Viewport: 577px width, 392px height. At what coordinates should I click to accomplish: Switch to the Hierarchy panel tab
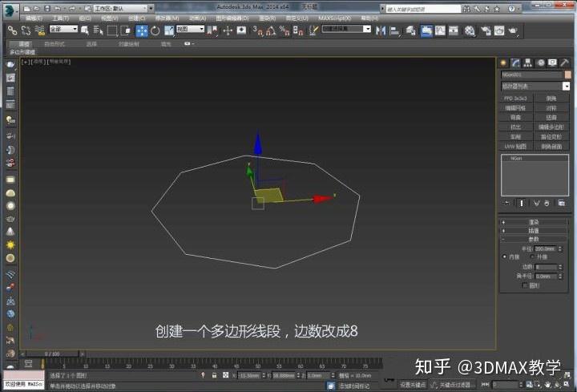pos(527,63)
